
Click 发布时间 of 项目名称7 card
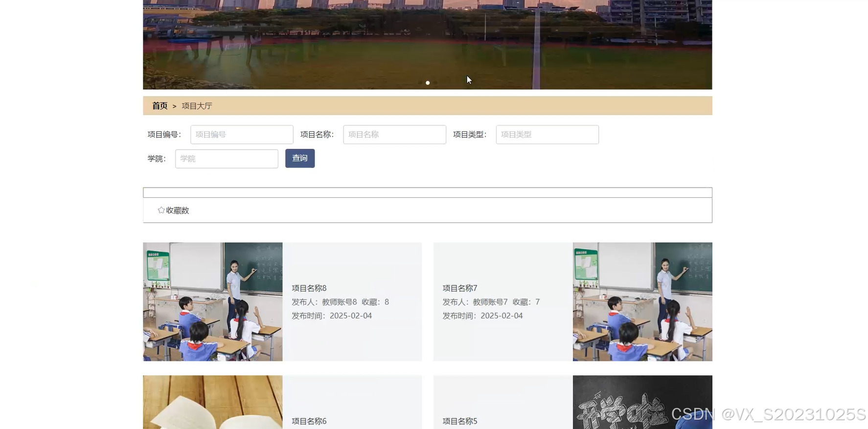pos(482,315)
